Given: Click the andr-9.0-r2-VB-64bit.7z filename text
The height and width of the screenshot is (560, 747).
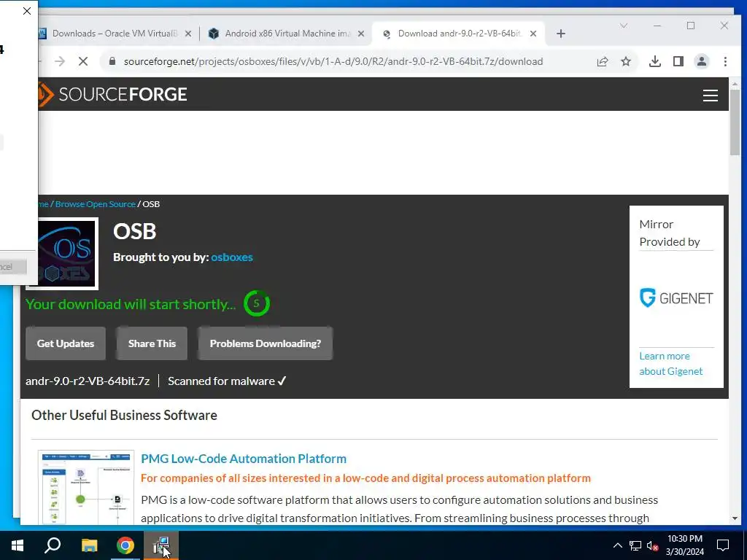Looking at the screenshot, I should 88,381.
